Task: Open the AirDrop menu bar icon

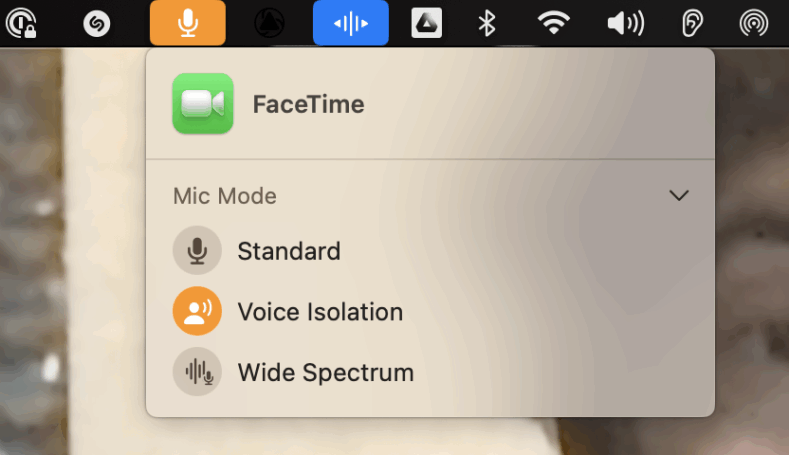Action: 754,23
